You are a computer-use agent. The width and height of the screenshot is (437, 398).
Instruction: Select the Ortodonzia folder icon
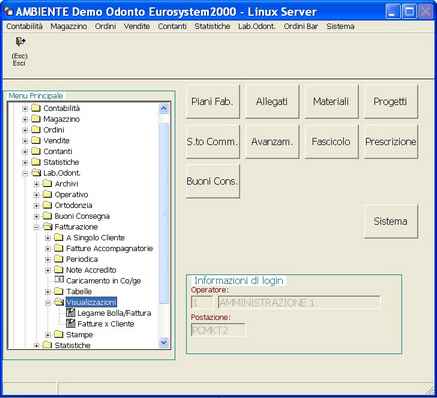pos(47,205)
